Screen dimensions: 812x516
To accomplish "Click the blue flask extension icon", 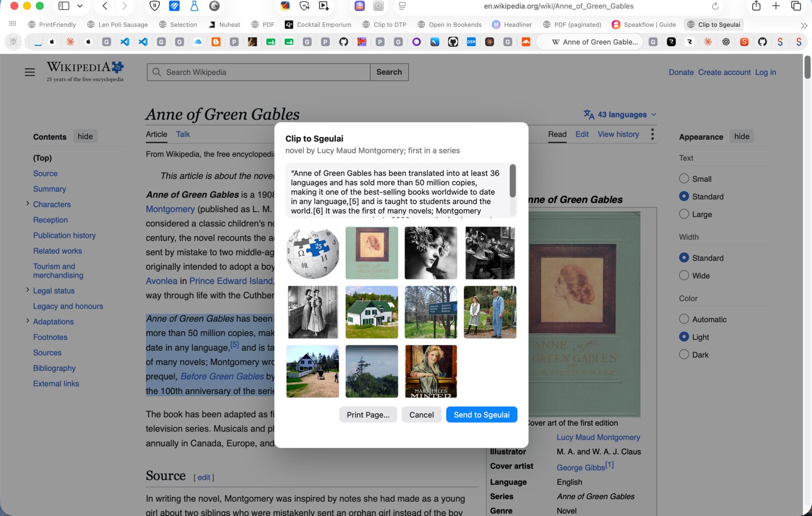I will click(194, 6).
